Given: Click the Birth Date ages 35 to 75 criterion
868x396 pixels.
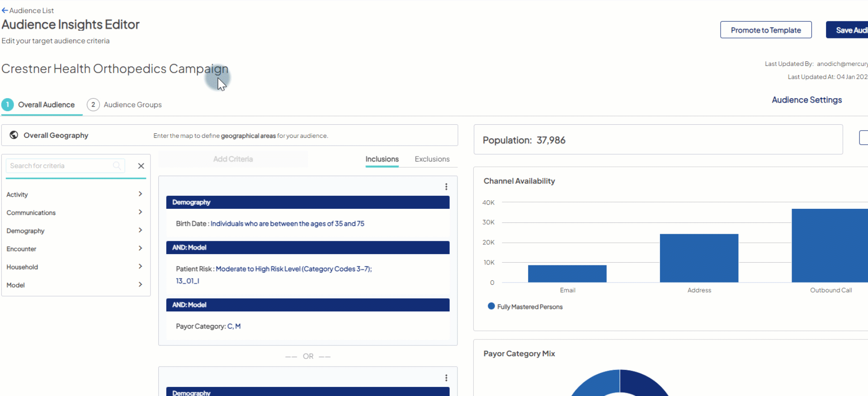Looking at the screenshot, I should click(270, 224).
